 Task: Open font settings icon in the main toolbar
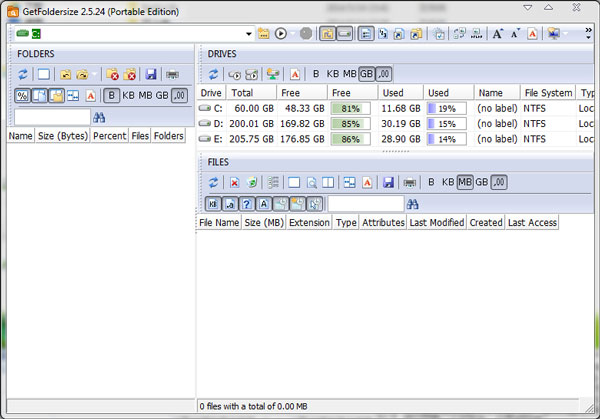(x=532, y=34)
